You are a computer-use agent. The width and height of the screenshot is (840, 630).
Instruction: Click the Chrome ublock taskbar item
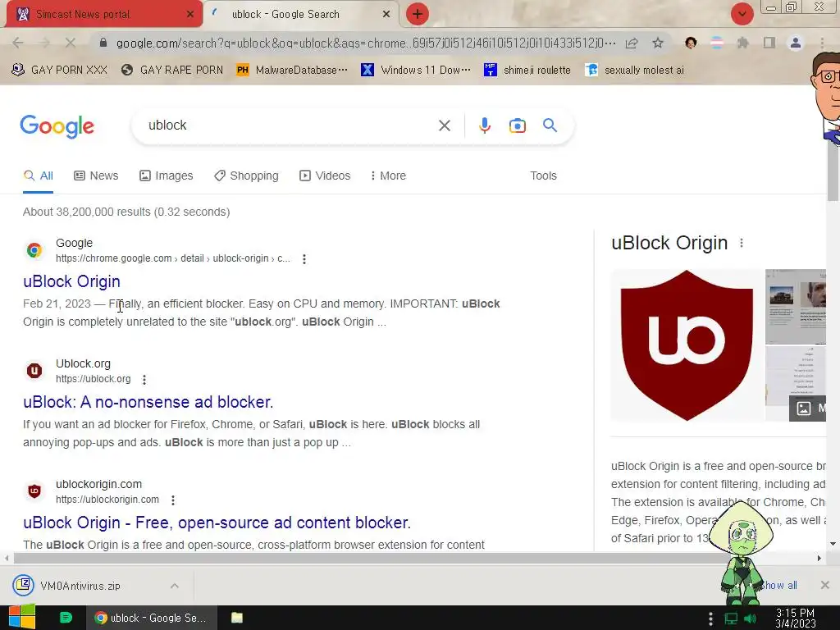click(152, 618)
